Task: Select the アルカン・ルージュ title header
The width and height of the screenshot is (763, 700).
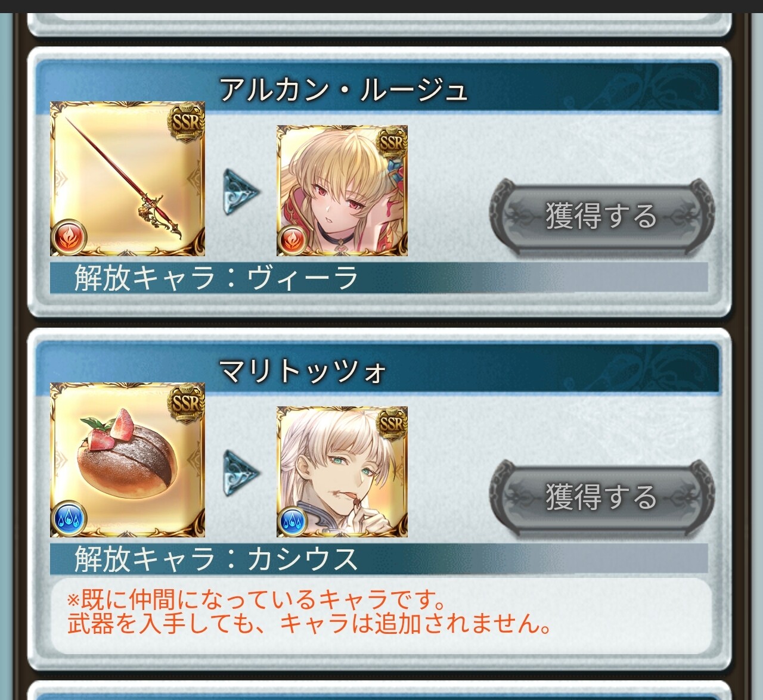Action: tap(343, 90)
